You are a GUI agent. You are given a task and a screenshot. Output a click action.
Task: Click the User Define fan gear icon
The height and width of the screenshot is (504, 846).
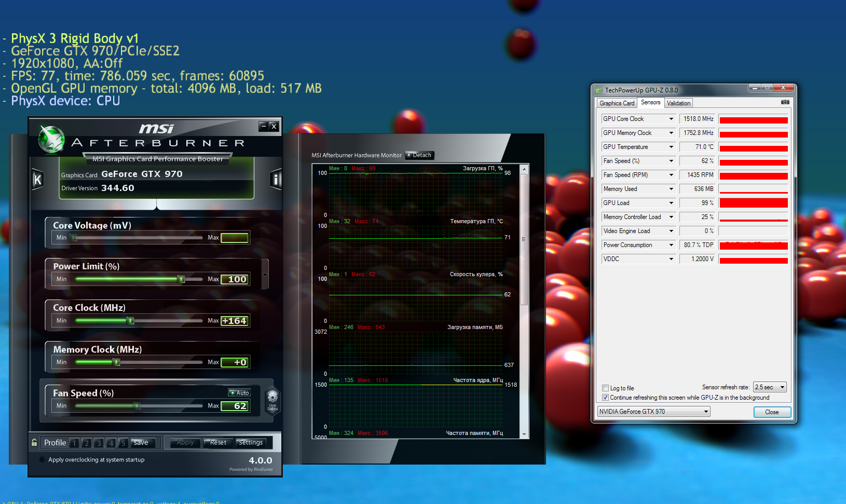272,400
